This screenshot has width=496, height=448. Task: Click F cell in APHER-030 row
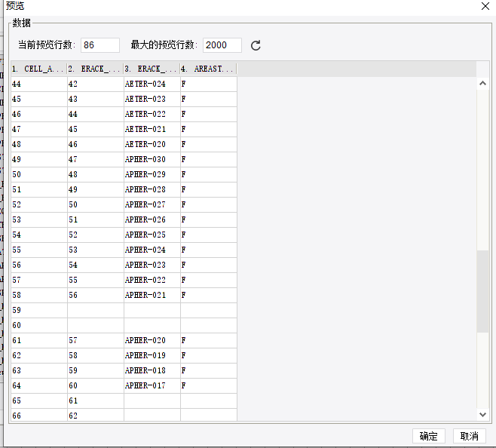click(209, 159)
